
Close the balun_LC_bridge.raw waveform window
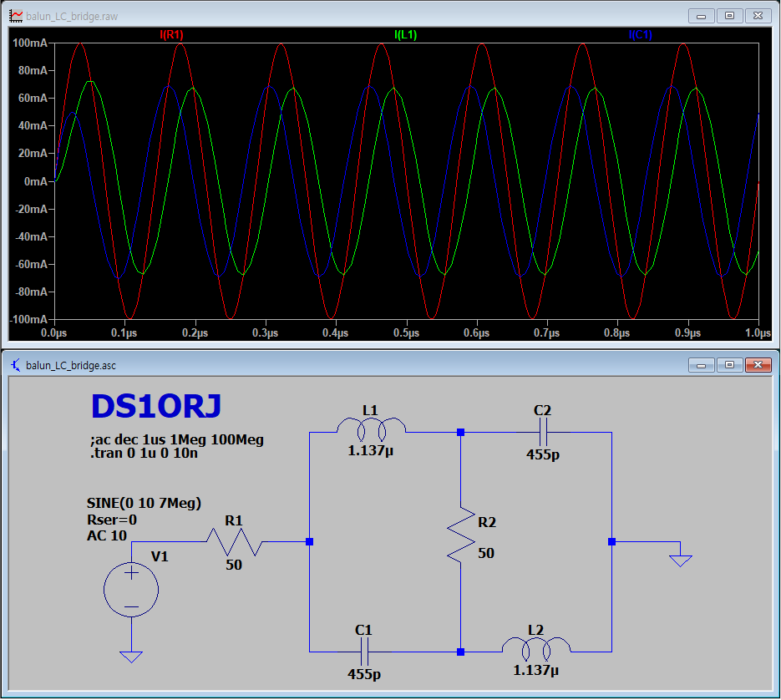click(x=758, y=16)
